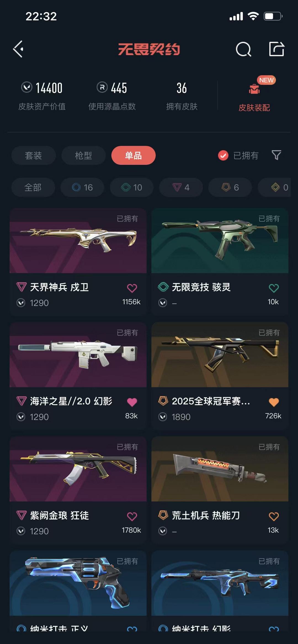Filter by green tier with 10 skins
This screenshot has height=644, width=298.
pyautogui.click(x=132, y=187)
